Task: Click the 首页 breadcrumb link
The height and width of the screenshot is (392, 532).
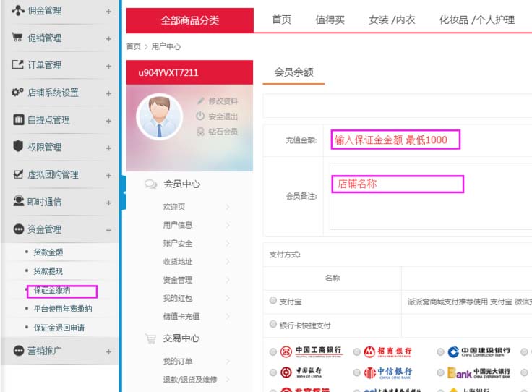Action: [133, 46]
